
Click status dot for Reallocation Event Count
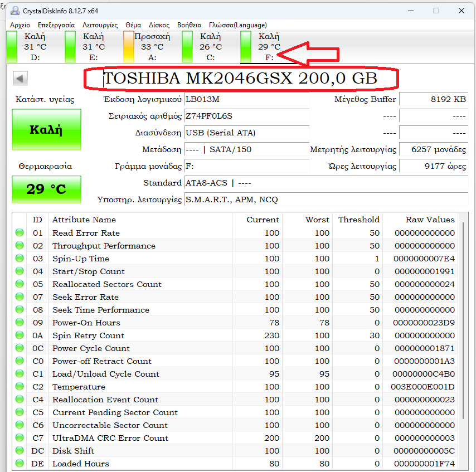[20, 399]
